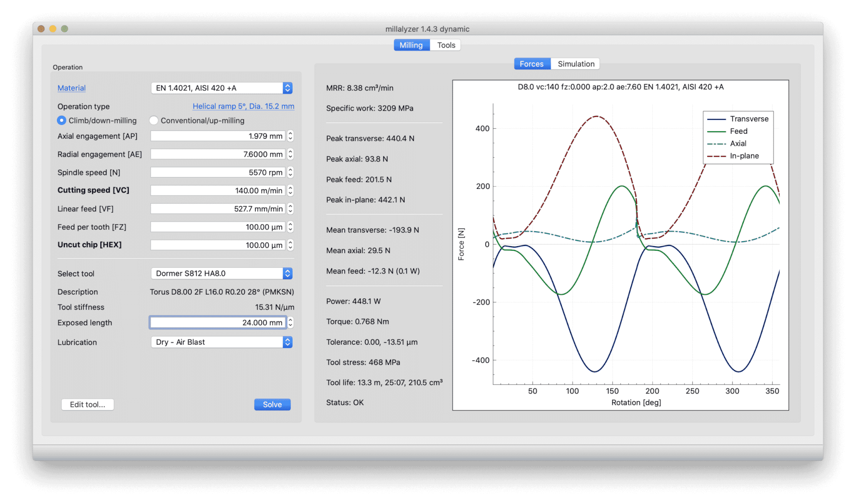Open the Edit tool dialog

coord(88,404)
